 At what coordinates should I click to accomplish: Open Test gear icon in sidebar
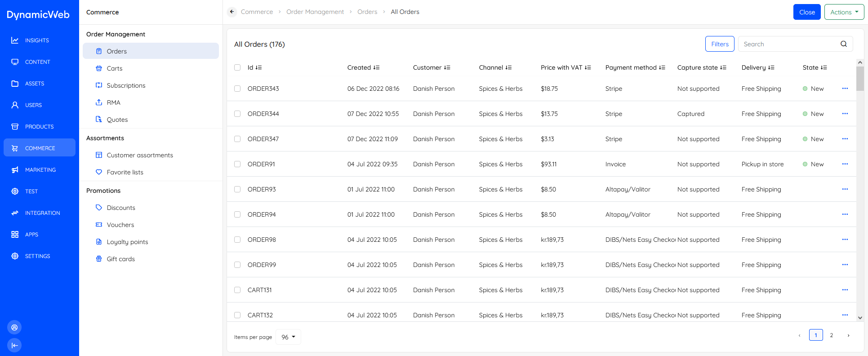tap(15, 191)
